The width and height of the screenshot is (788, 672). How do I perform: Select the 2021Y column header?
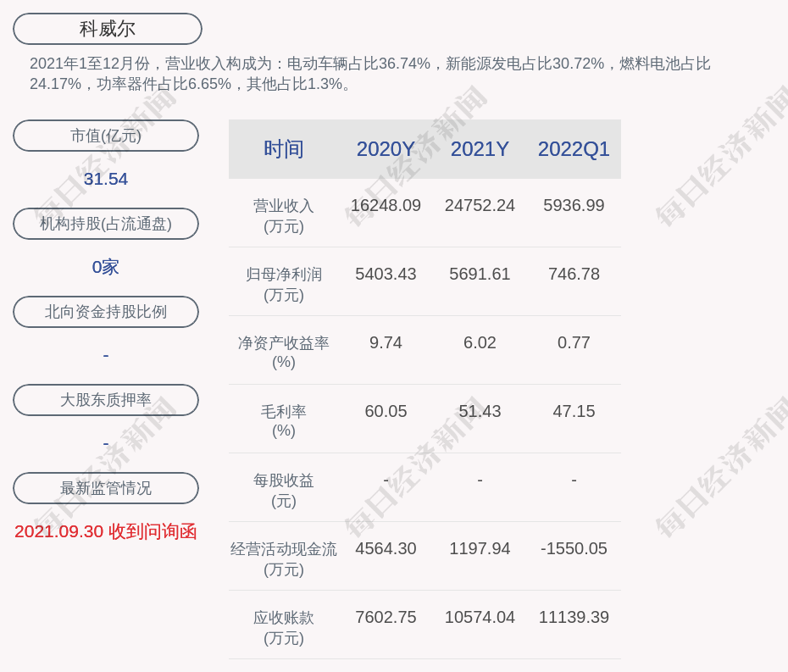point(480,149)
